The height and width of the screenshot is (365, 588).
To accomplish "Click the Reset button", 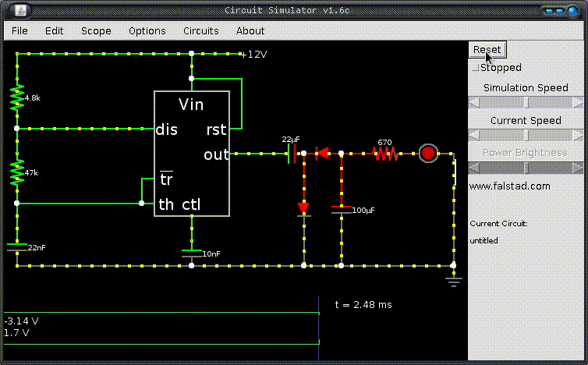I will [x=487, y=49].
